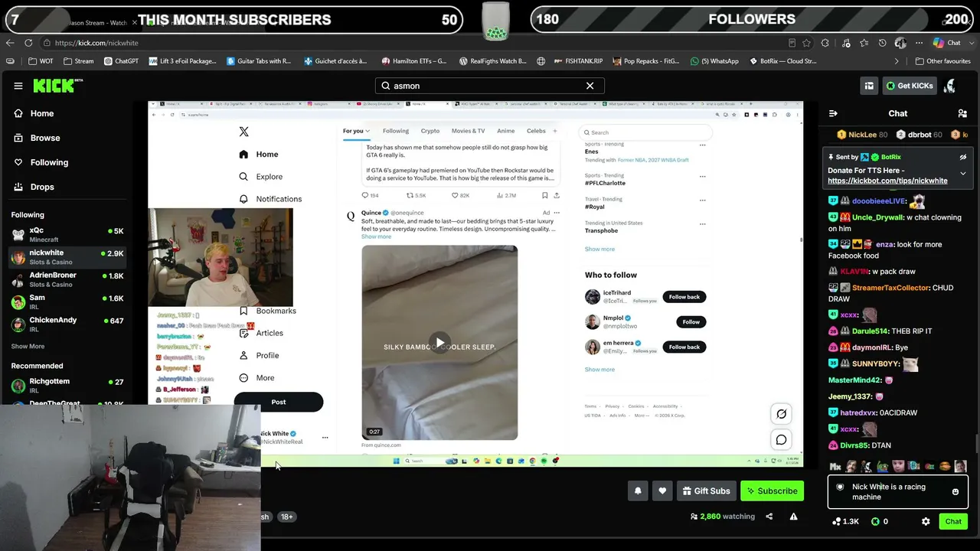This screenshot has width=980, height=551.
Task: Open Other favourites folder
Action: [x=942, y=61]
